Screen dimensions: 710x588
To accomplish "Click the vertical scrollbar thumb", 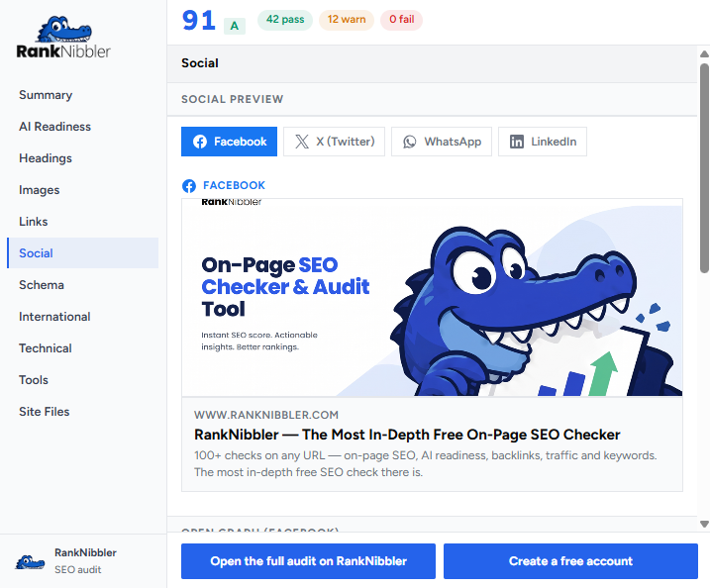I will (704, 168).
